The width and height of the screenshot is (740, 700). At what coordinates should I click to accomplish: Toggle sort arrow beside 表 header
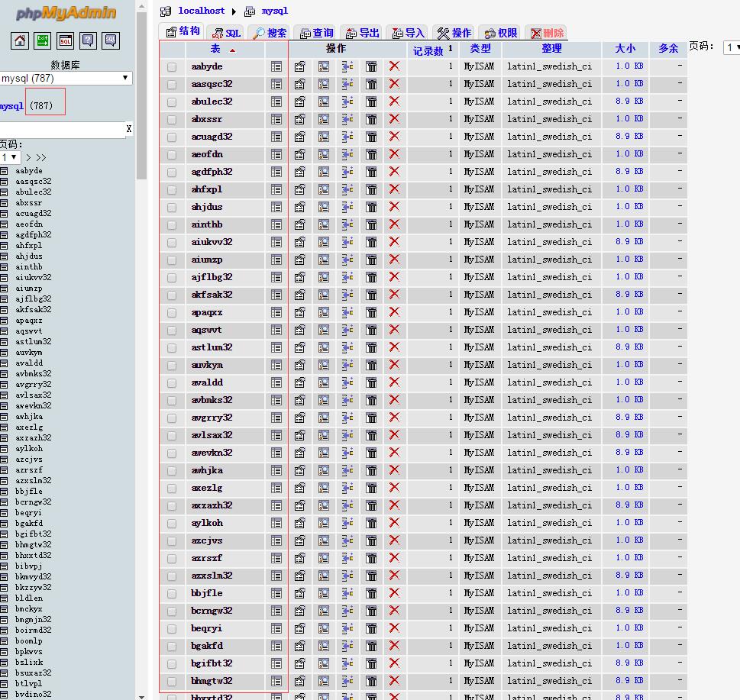tap(232, 50)
